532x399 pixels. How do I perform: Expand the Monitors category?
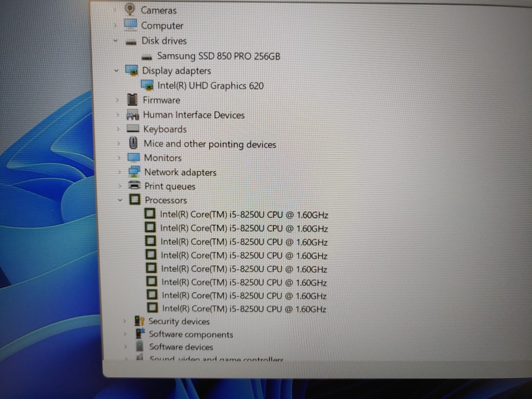[x=119, y=158]
